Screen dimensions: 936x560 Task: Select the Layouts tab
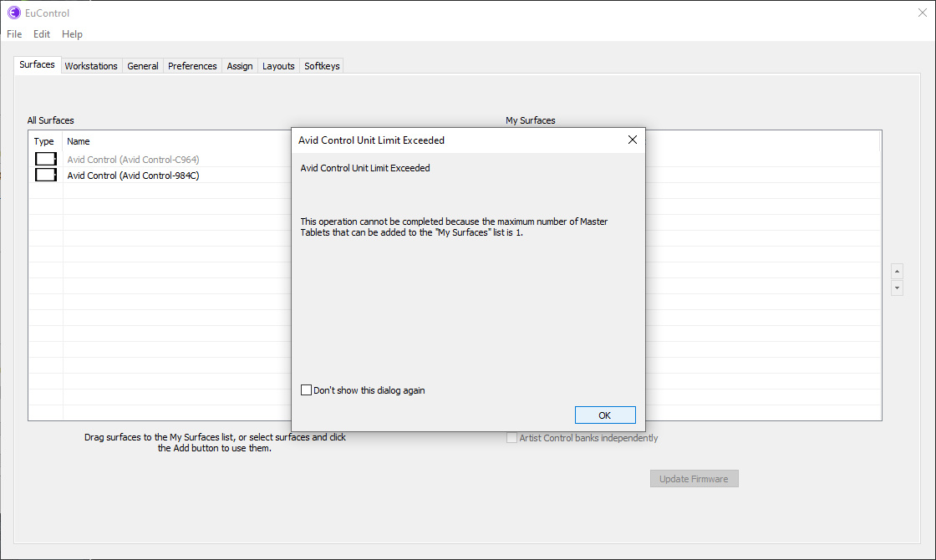point(278,66)
